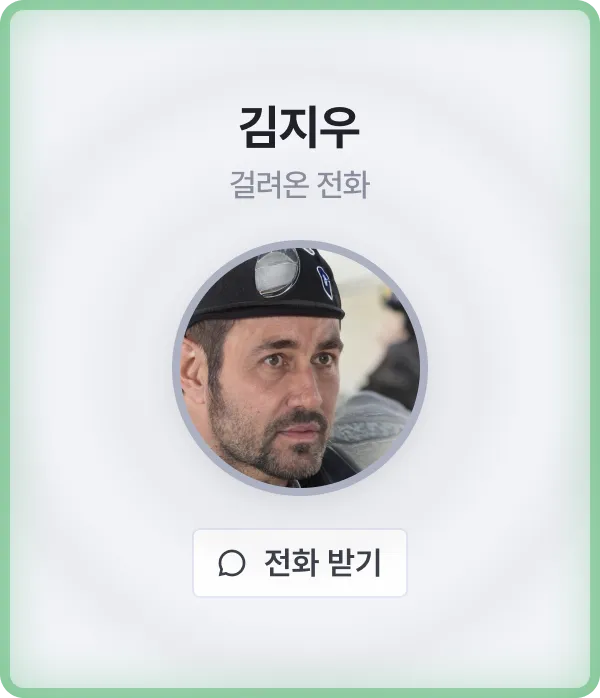Click the 걸려온 전화 status text

pyautogui.click(x=300, y=184)
